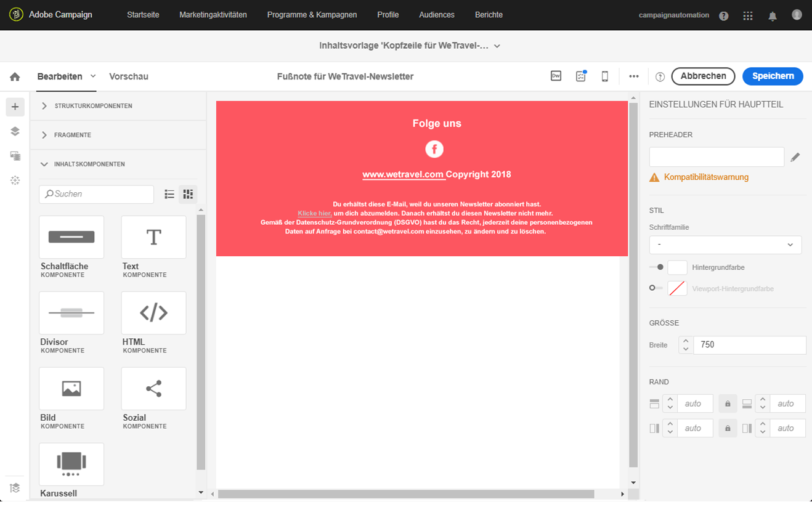Open Programme & Kampagnen menu

(312, 15)
